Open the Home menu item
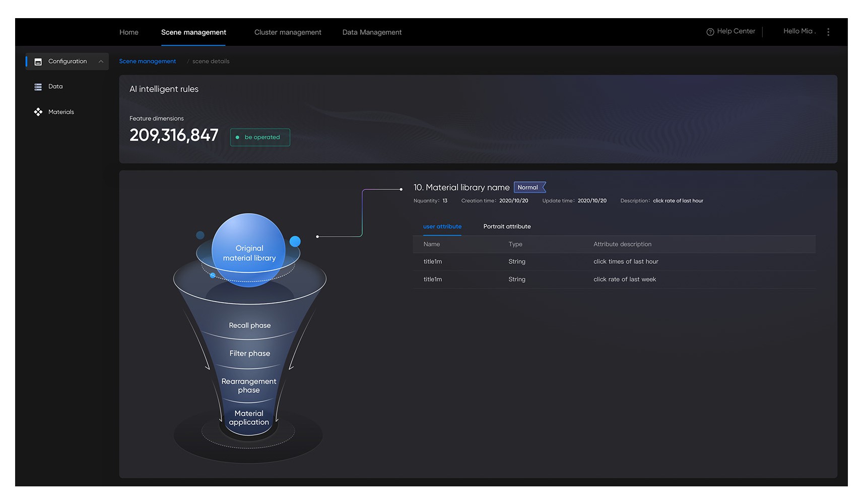This screenshot has height=504, width=863. coord(129,32)
